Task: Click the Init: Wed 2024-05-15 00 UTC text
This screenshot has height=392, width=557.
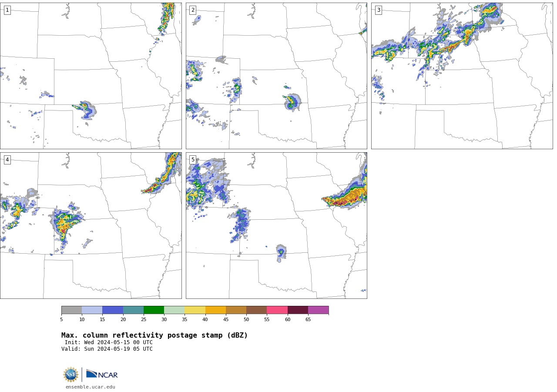Action: (x=109, y=342)
